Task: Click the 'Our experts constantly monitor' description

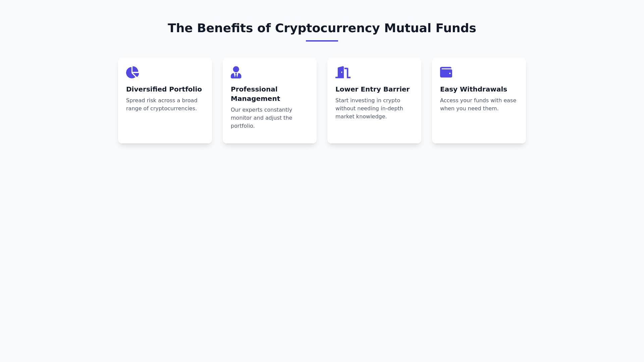Action: coord(261,118)
